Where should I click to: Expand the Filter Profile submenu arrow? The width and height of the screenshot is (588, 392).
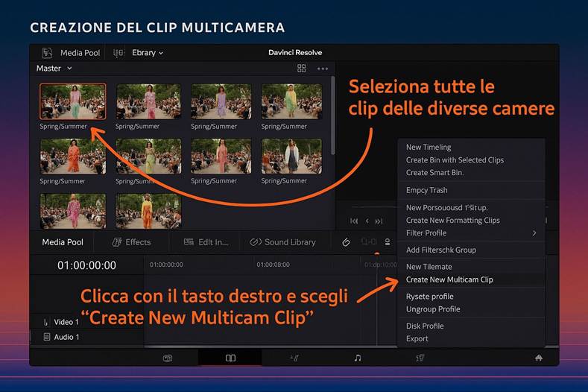(534, 233)
